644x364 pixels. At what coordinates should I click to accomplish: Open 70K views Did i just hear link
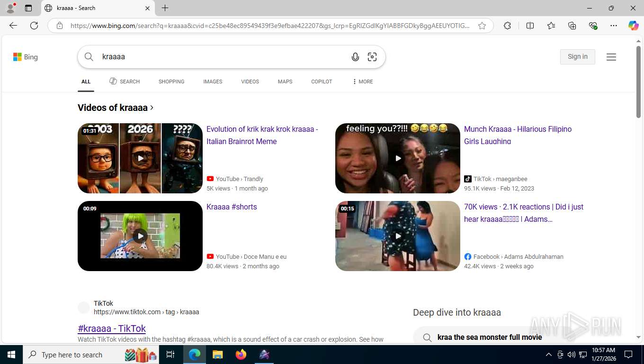pyautogui.click(x=523, y=213)
